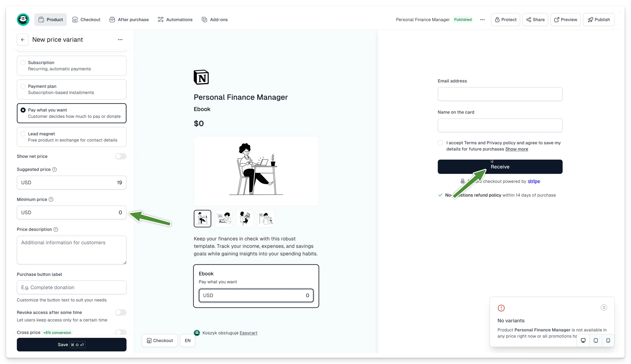Image resolution: width=631 pixels, height=364 pixels.
Task: Select the second product thumbnail
Action: pos(224,219)
